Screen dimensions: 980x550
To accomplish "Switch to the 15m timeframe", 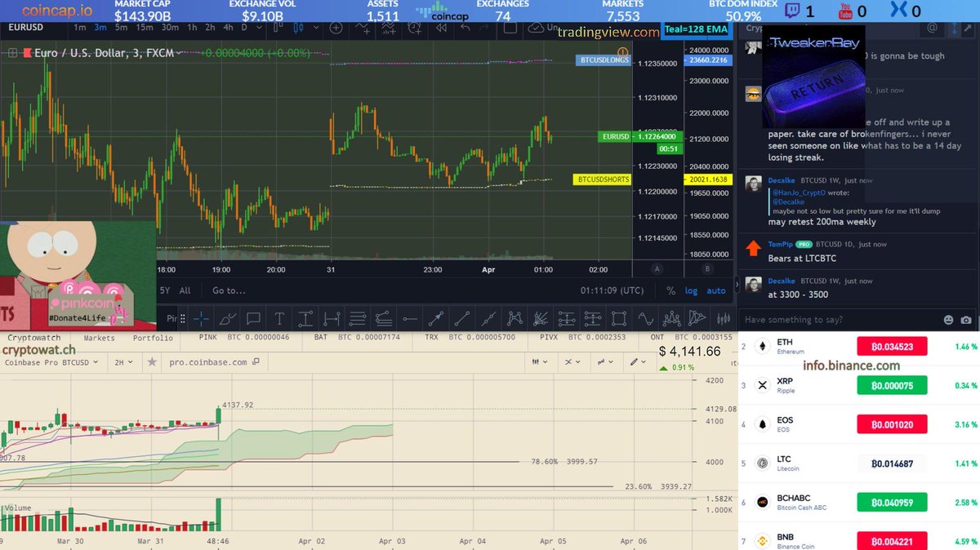I will pyautogui.click(x=144, y=27).
